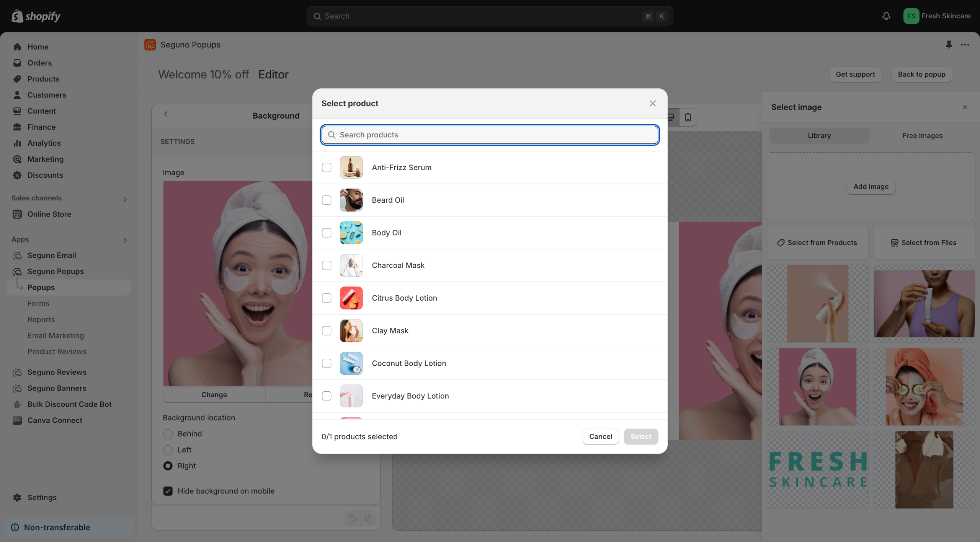Open Finance in sidebar
980x542 pixels.
[x=41, y=127]
